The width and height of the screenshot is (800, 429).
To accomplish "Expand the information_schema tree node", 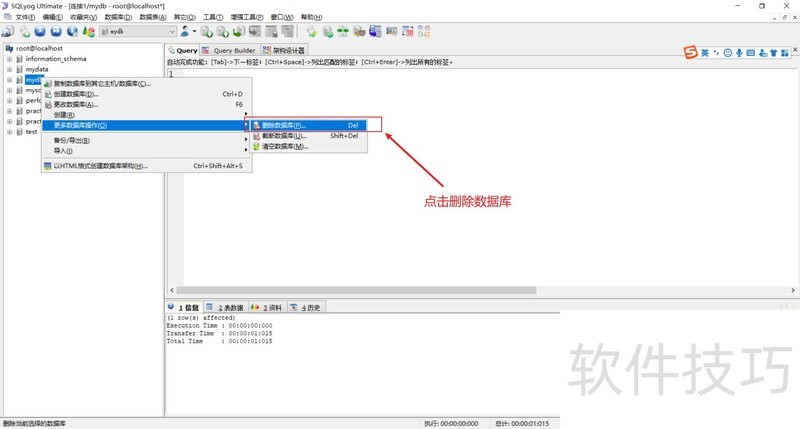I will coord(9,59).
